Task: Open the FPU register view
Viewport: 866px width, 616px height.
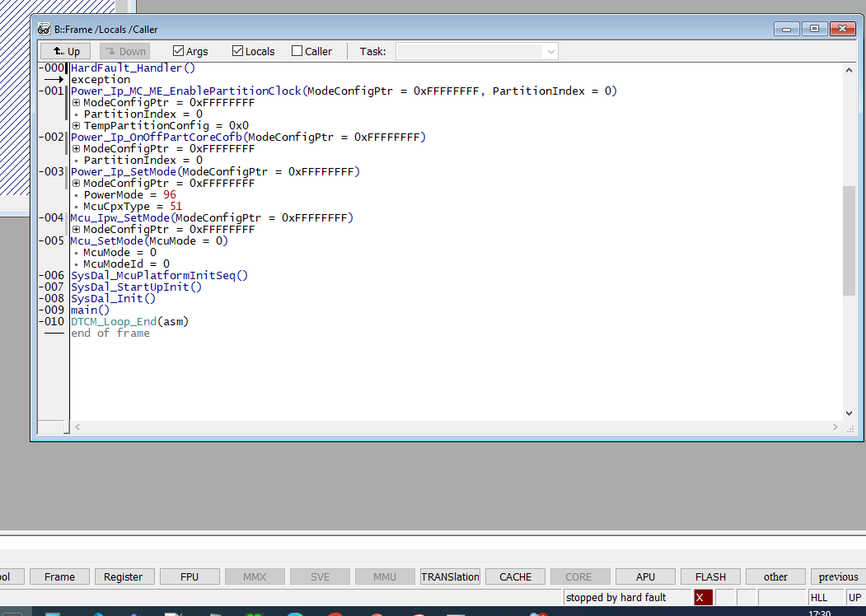Action: coord(190,576)
